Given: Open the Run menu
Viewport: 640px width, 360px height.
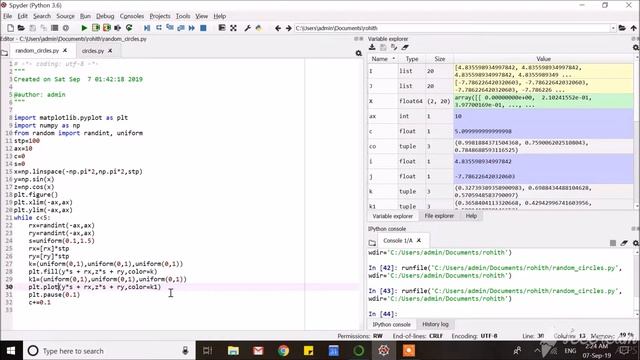Looking at the screenshot, I should coord(85,16).
